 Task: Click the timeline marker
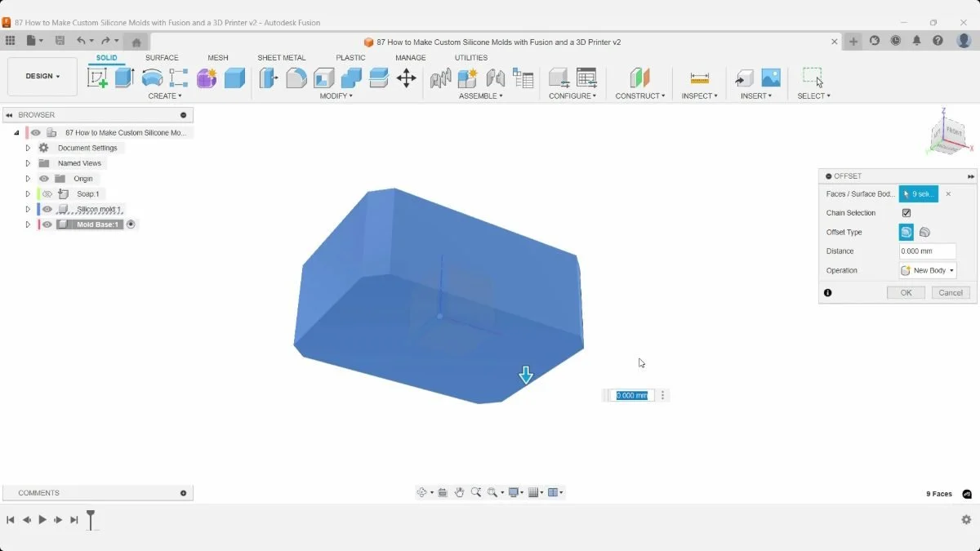[x=91, y=519]
